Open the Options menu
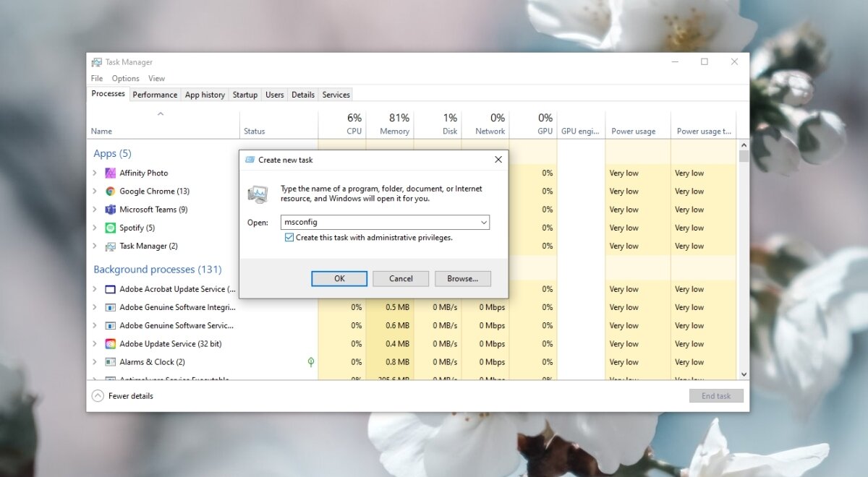 click(124, 78)
